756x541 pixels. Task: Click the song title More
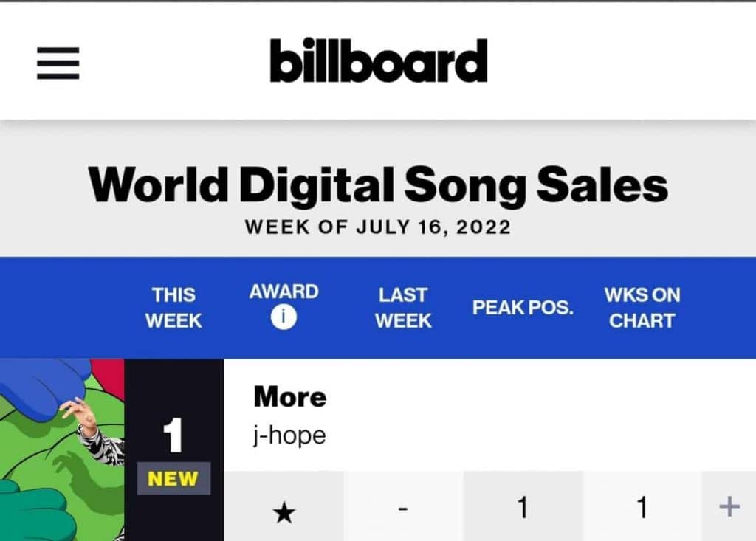click(289, 397)
